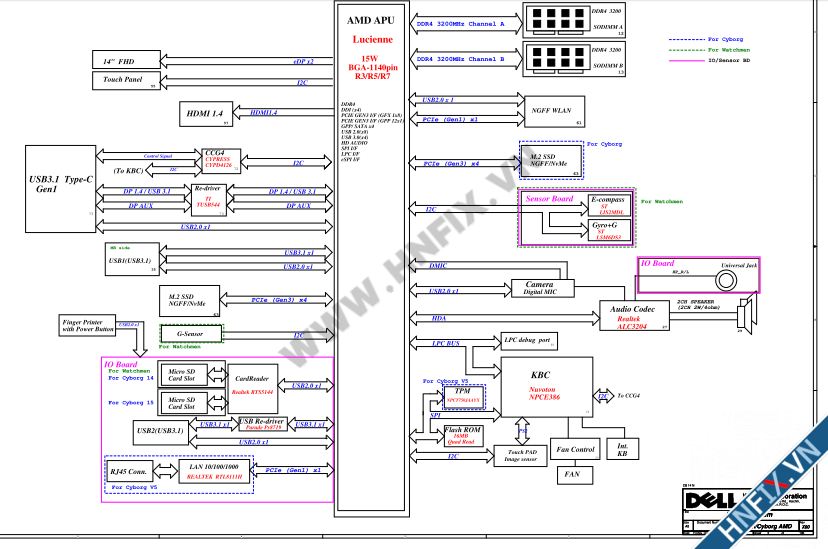Click the 'HDA' bus label
The image size is (828, 549).
coord(439,318)
